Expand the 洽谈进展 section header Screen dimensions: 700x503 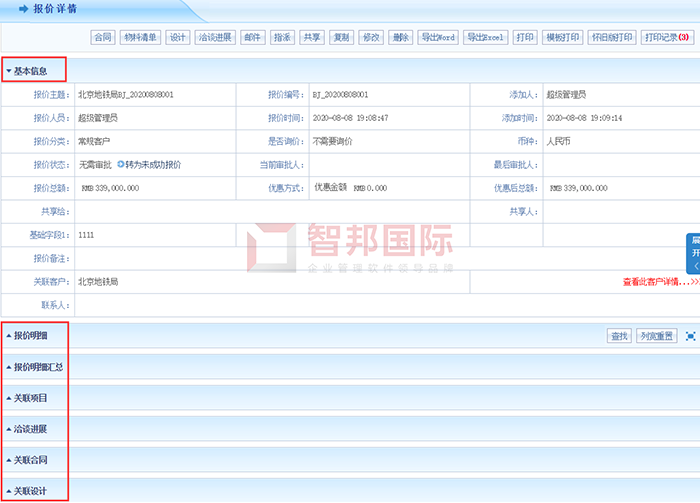(27, 429)
